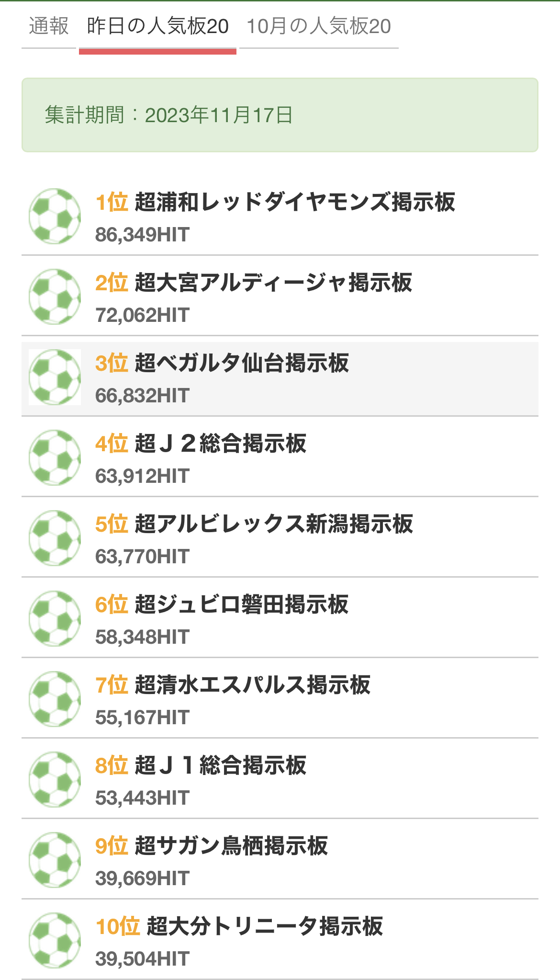
Task: Open 超清水エスパルス掲示板 link
Action: (x=252, y=685)
